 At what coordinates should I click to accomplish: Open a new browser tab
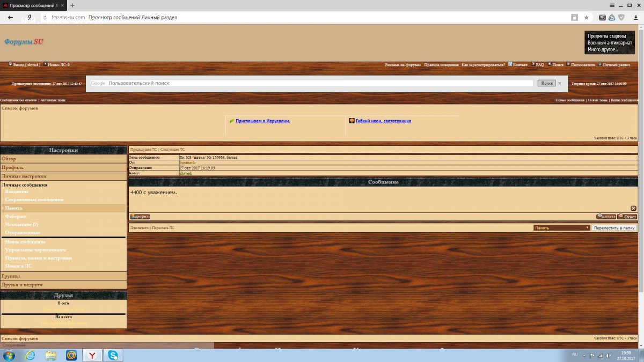[x=72, y=5]
